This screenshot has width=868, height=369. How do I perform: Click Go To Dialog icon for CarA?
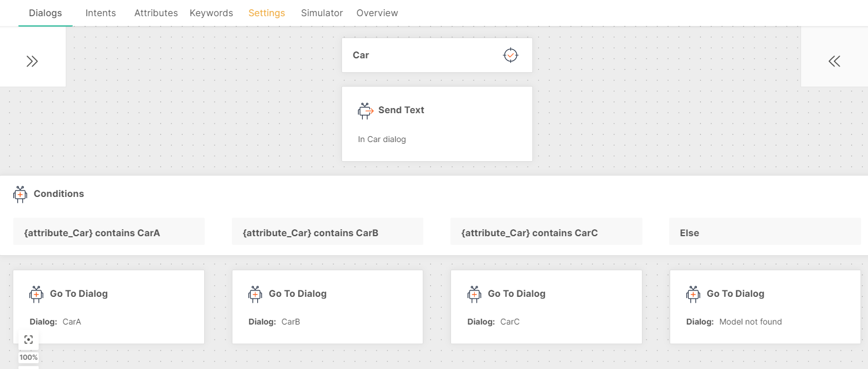36,294
